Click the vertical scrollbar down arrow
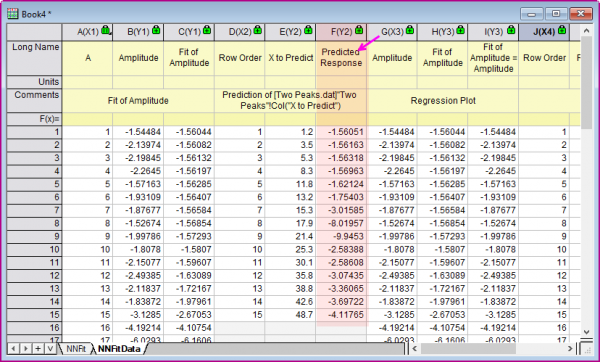600x362 pixels. tap(587, 332)
